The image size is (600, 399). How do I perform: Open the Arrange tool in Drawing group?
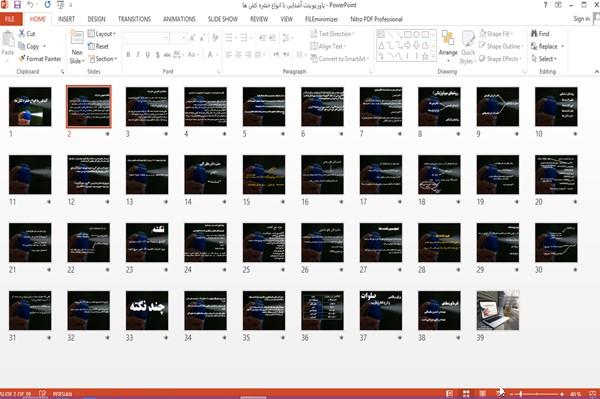[448, 43]
